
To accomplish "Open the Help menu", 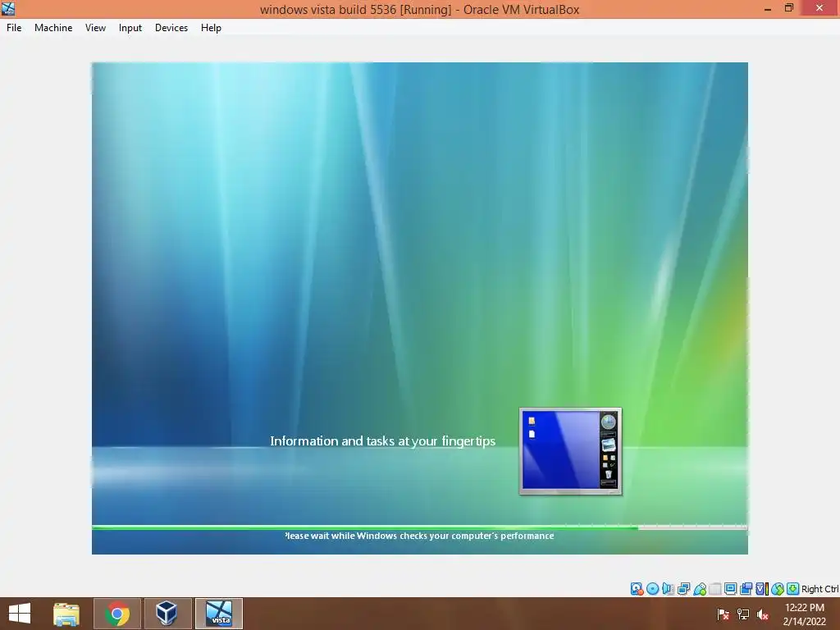I will (x=211, y=28).
